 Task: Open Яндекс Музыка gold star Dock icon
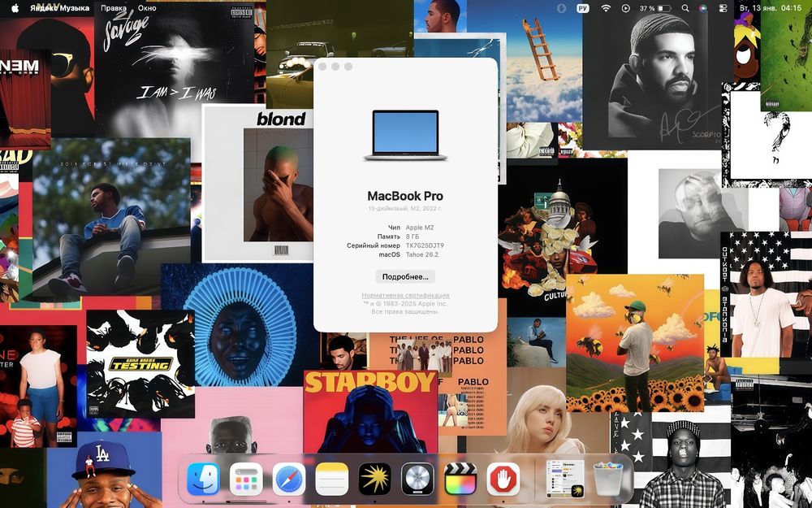coord(375,479)
